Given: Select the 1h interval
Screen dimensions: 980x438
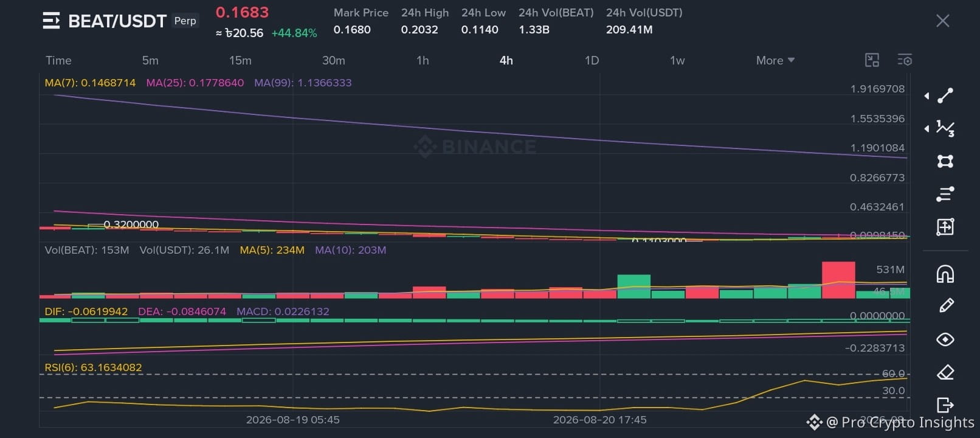Looking at the screenshot, I should (423, 60).
